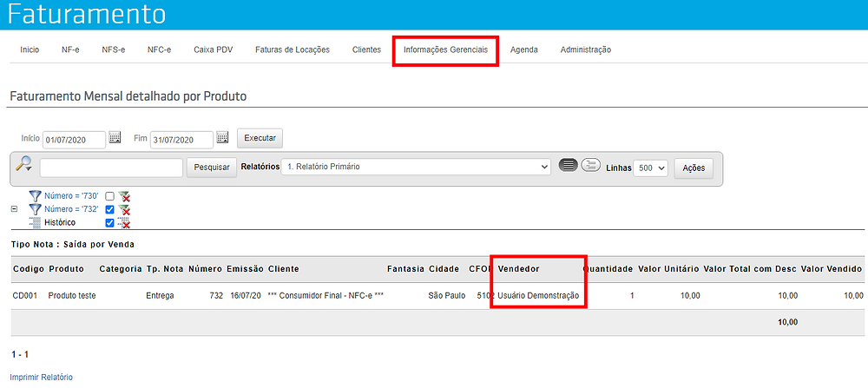Click the Consumidor Final - NFC-e client cell
Image resolution: width=868 pixels, height=388 pixels.
tap(325, 296)
